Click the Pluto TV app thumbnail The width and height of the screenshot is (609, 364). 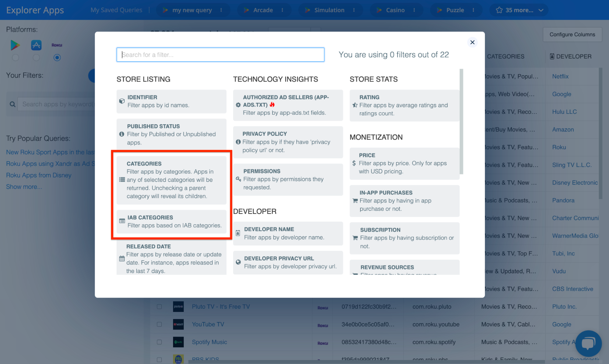point(178,306)
